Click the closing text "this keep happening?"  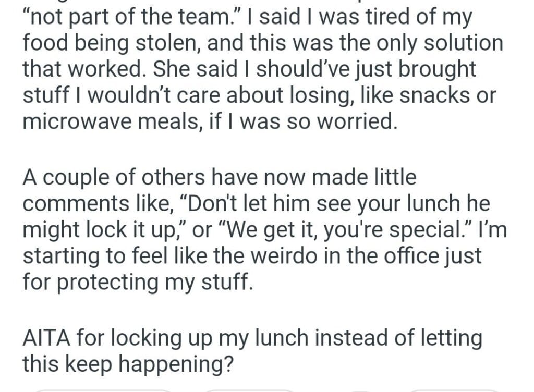point(127,364)
